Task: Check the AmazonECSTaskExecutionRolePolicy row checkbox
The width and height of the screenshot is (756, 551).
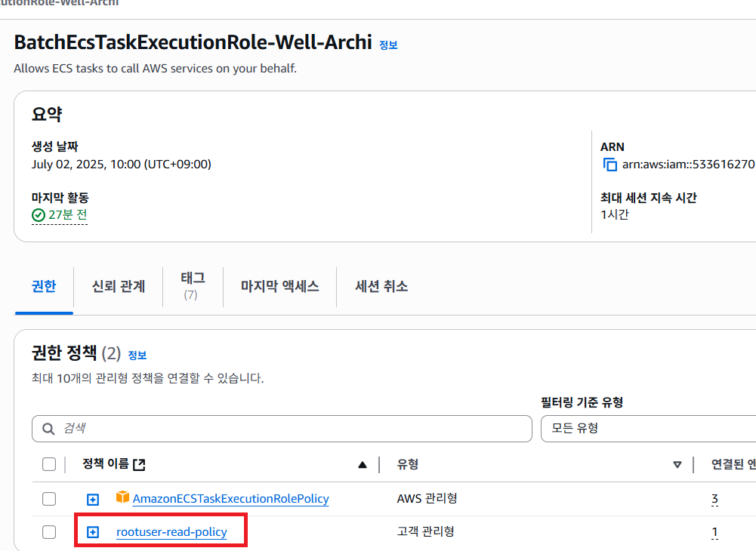Action: coord(49,499)
